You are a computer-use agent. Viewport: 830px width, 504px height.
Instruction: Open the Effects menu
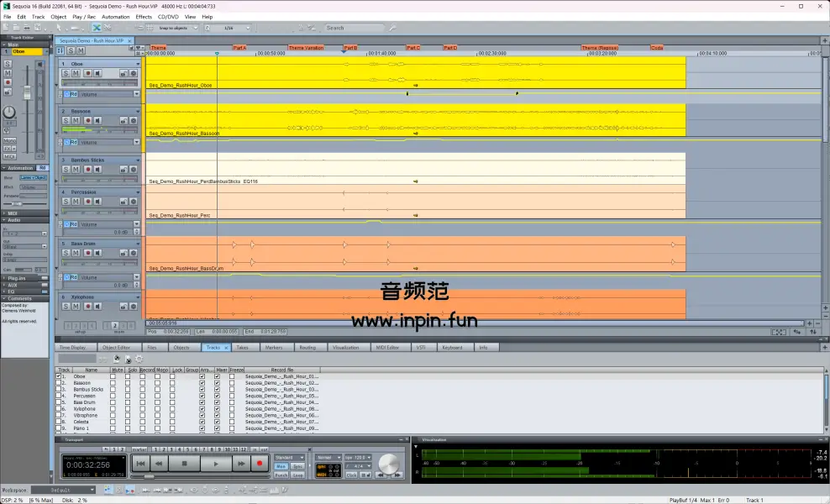pos(144,17)
